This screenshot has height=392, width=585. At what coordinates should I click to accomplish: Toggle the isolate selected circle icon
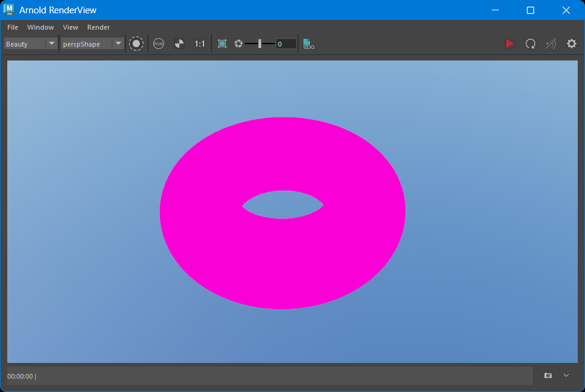136,44
